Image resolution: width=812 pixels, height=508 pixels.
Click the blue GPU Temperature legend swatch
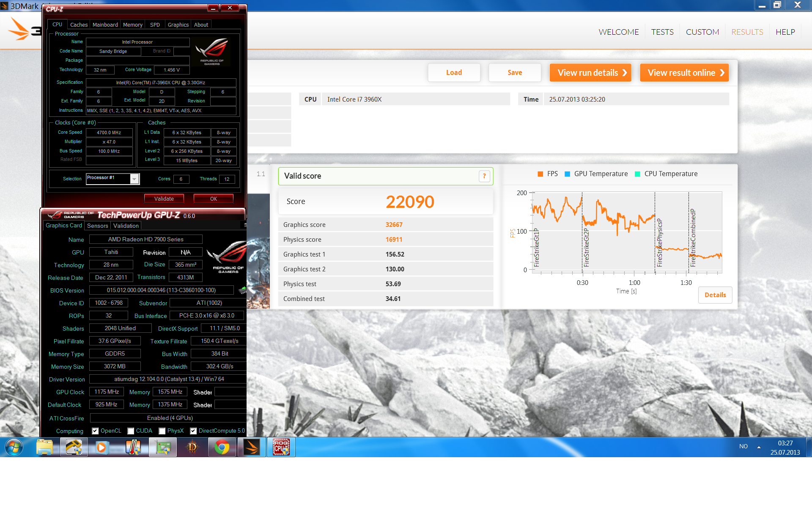567,174
